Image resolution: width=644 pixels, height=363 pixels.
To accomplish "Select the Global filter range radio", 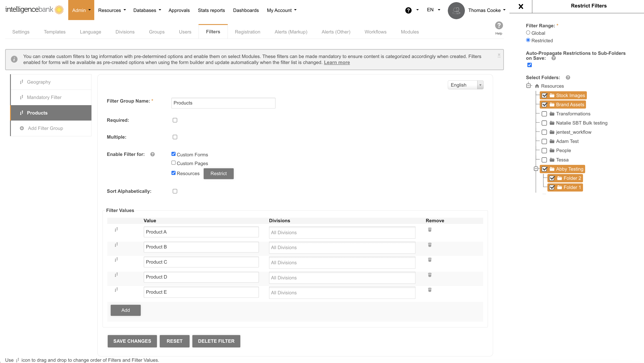I will point(528,33).
